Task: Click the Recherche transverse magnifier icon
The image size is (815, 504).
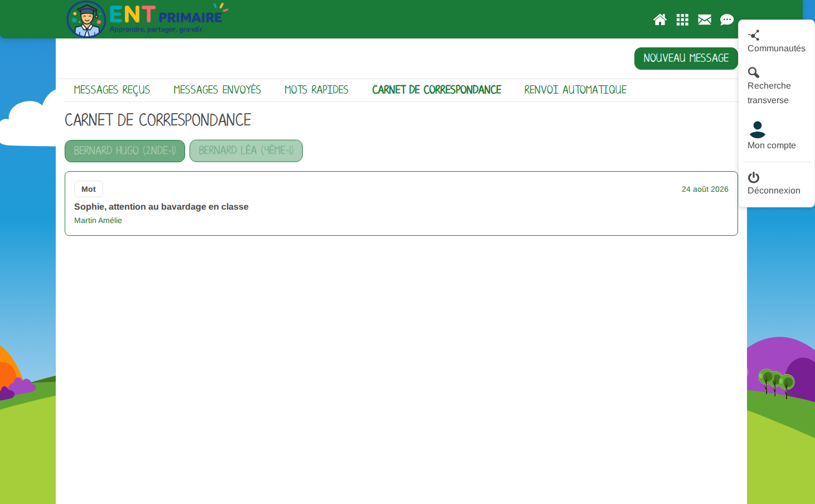Action: pos(754,72)
